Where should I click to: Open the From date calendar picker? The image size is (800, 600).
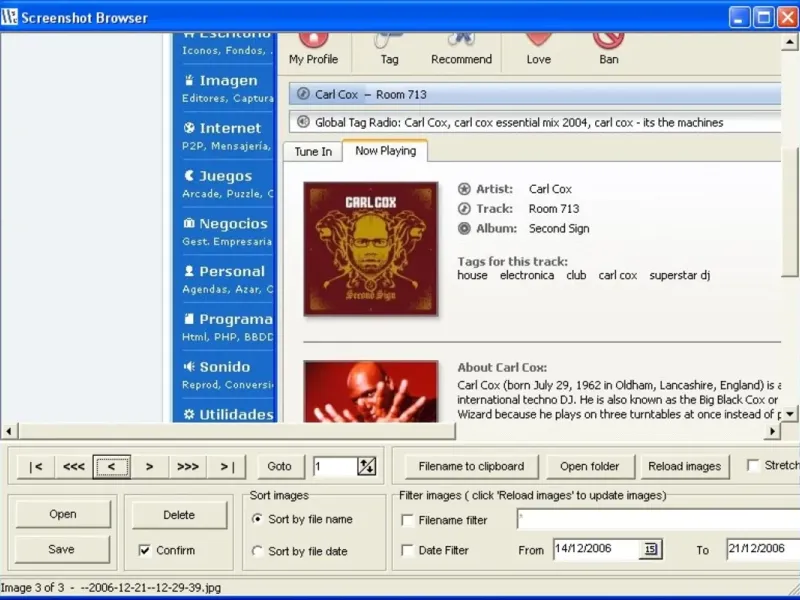[x=651, y=549]
